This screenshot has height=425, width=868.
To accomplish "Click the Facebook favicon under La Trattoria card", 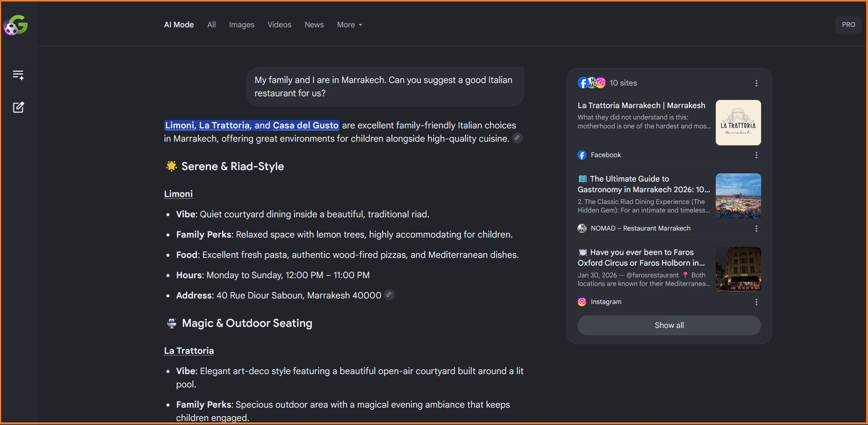I will (582, 155).
